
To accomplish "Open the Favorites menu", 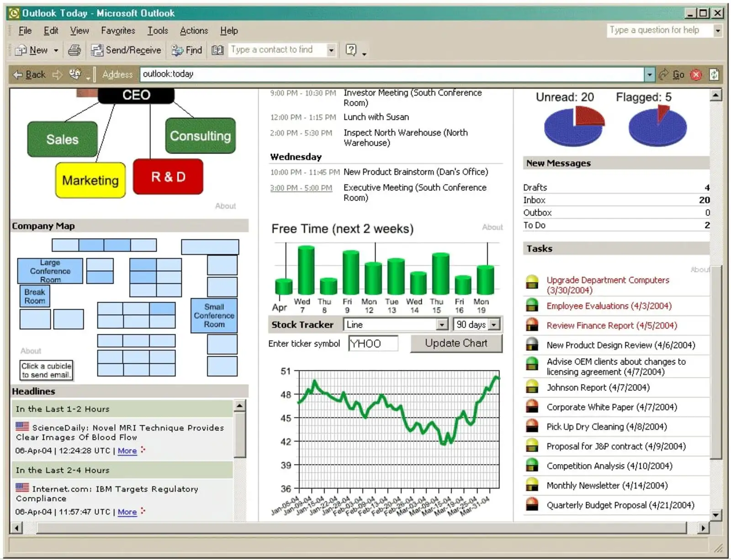I will tap(118, 31).
